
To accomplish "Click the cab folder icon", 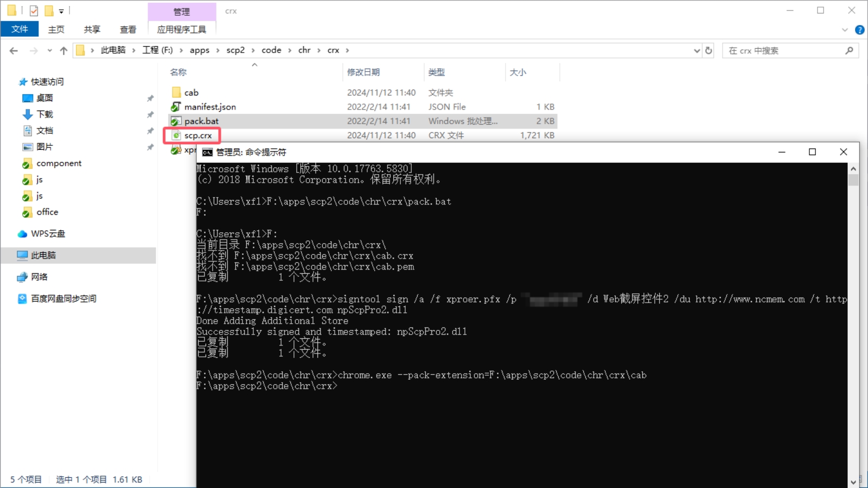I will 176,93.
